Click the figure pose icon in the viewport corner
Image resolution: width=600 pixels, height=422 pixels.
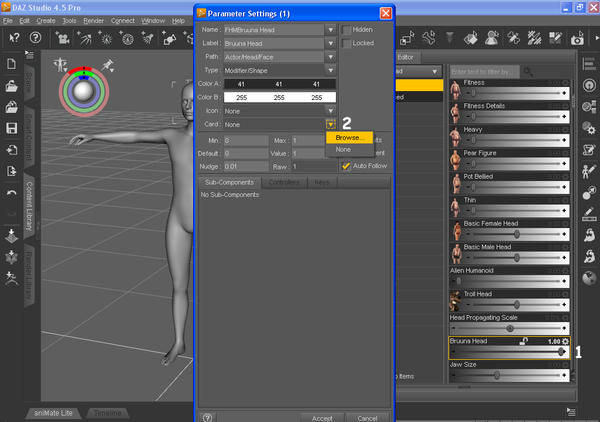coord(60,65)
